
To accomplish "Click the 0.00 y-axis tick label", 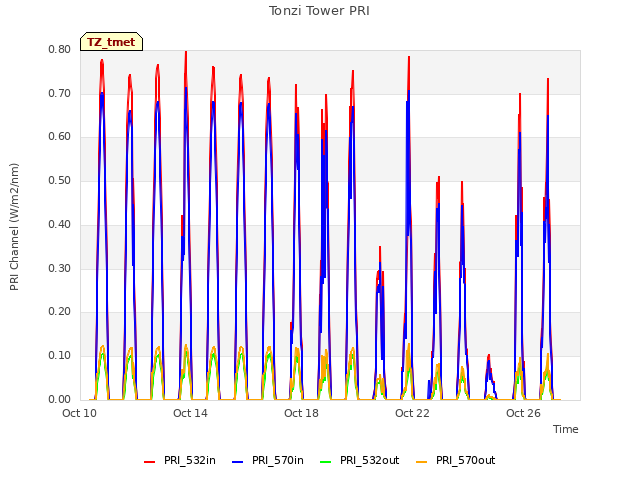I will pos(60,399).
